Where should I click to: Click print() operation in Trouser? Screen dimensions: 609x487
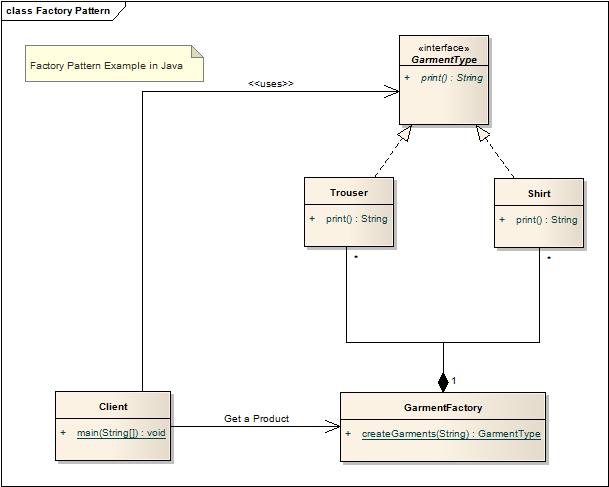pos(357,219)
